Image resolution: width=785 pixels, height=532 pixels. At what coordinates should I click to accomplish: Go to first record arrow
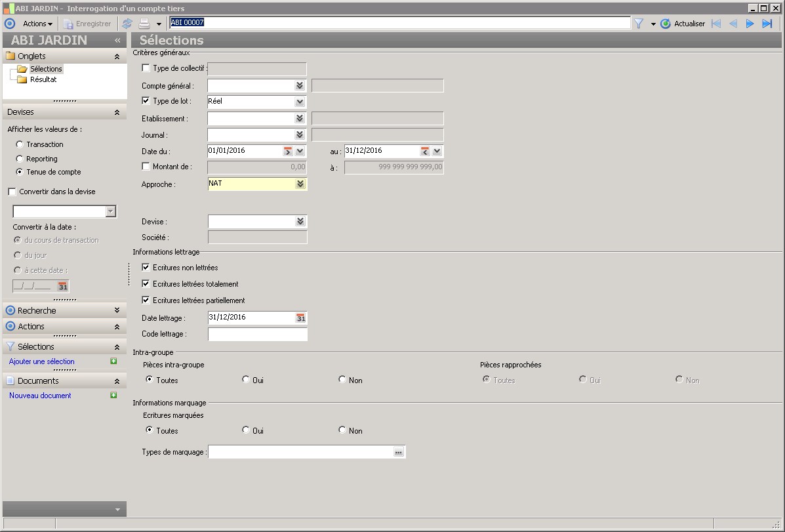click(x=716, y=24)
